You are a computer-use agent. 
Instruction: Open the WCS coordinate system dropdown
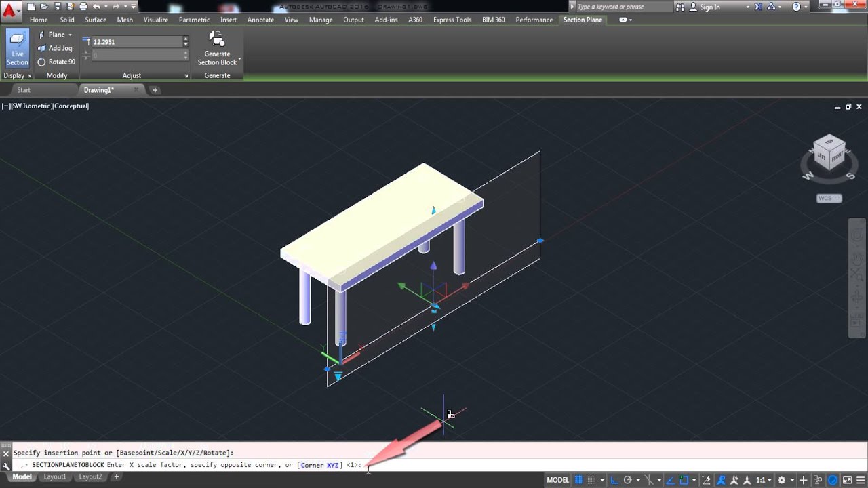click(x=829, y=199)
